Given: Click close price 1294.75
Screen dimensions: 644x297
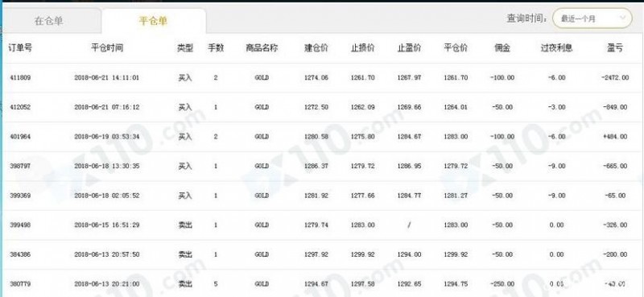Looking at the screenshot, I should pos(456,284).
